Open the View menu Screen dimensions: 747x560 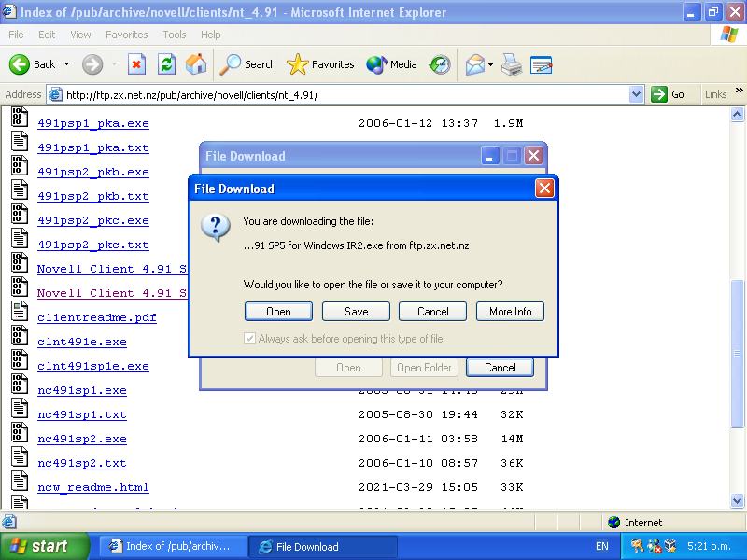[80, 35]
